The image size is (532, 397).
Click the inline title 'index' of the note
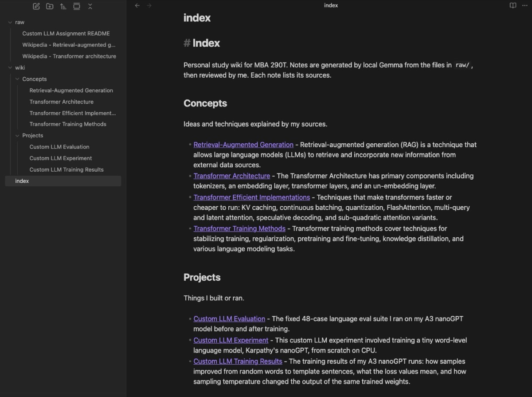pos(197,18)
